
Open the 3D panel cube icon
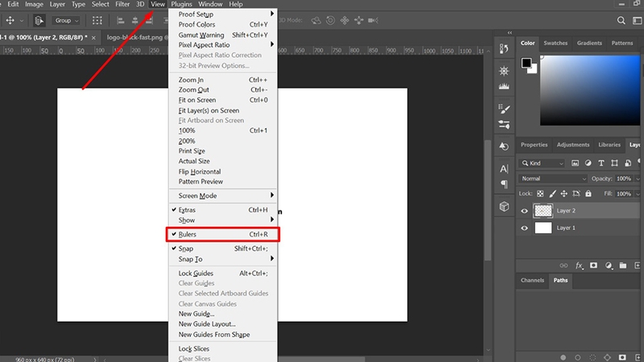(504, 207)
